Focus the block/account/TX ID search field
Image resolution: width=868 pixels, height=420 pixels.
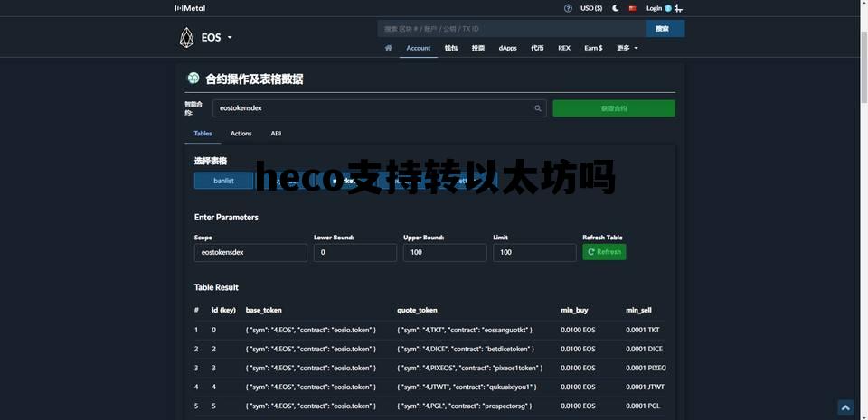[512, 29]
